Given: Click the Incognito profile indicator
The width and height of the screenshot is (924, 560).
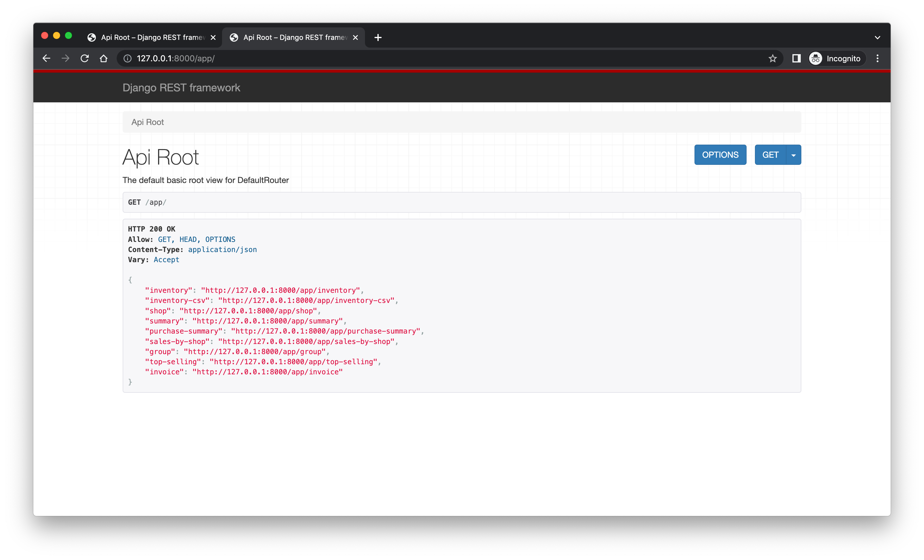Looking at the screenshot, I should pos(836,59).
